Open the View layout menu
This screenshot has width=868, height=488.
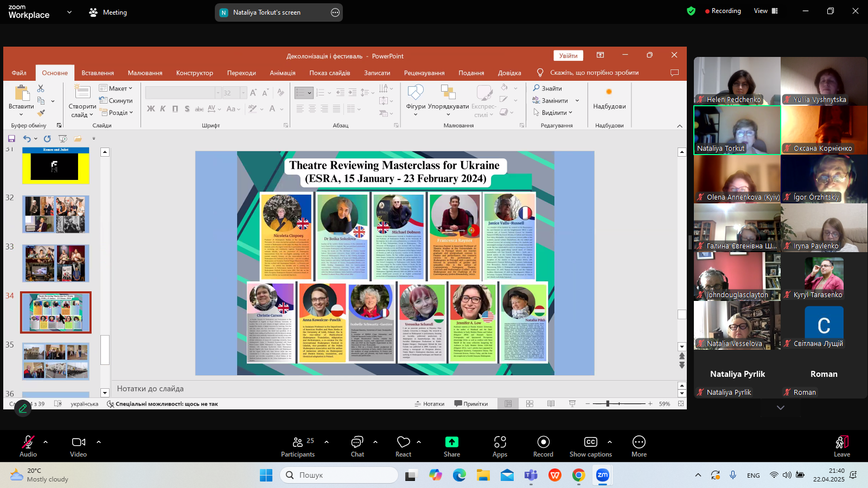pyautogui.click(x=765, y=11)
